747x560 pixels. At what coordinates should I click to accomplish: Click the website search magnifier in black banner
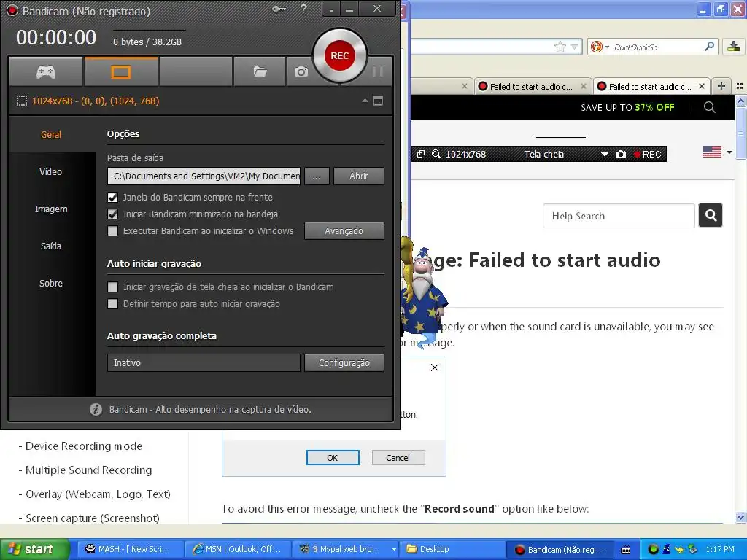(x=709, y=107)
